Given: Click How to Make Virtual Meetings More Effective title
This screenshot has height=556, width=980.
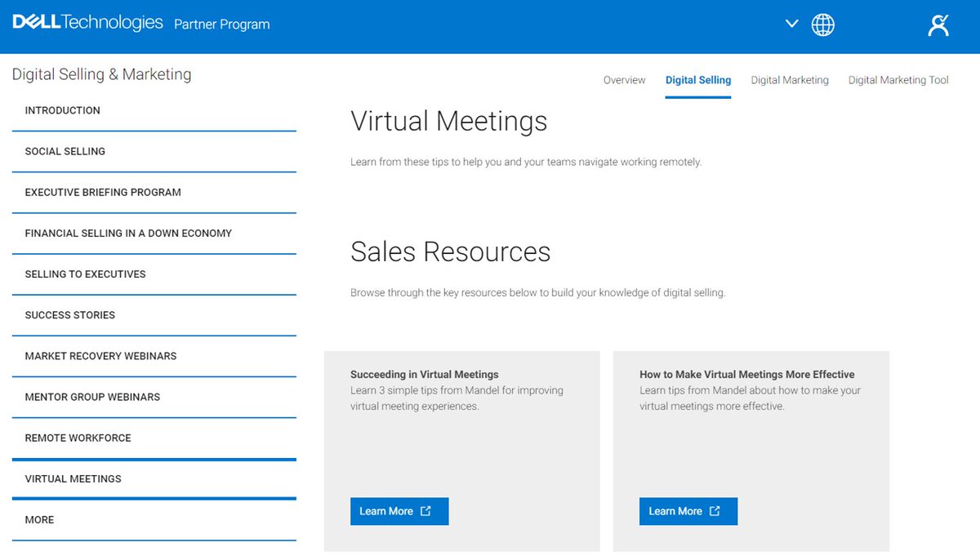Looking at the screenshot, I should [x=747, y=375].
